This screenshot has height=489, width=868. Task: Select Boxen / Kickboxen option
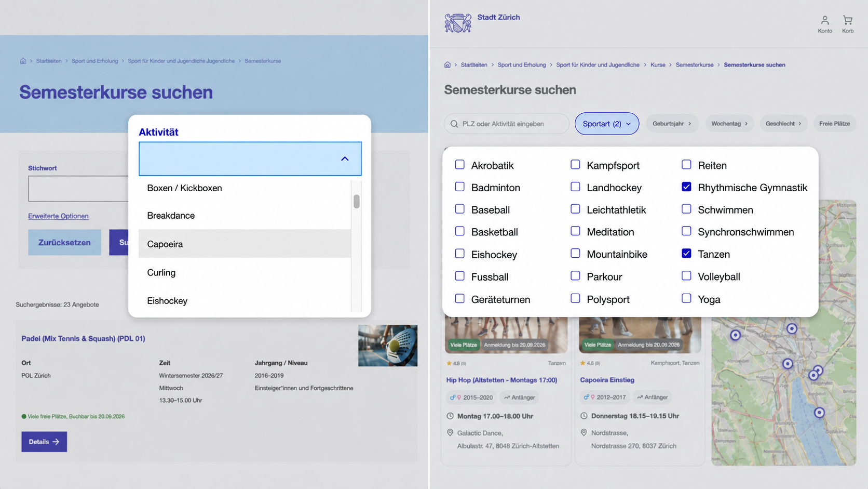click(245, 188)
